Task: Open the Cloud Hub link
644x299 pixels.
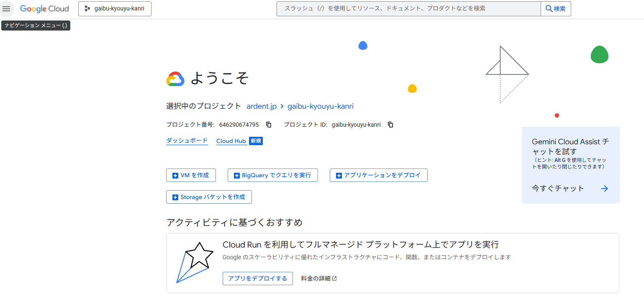Action: click(x=231, y=141)
